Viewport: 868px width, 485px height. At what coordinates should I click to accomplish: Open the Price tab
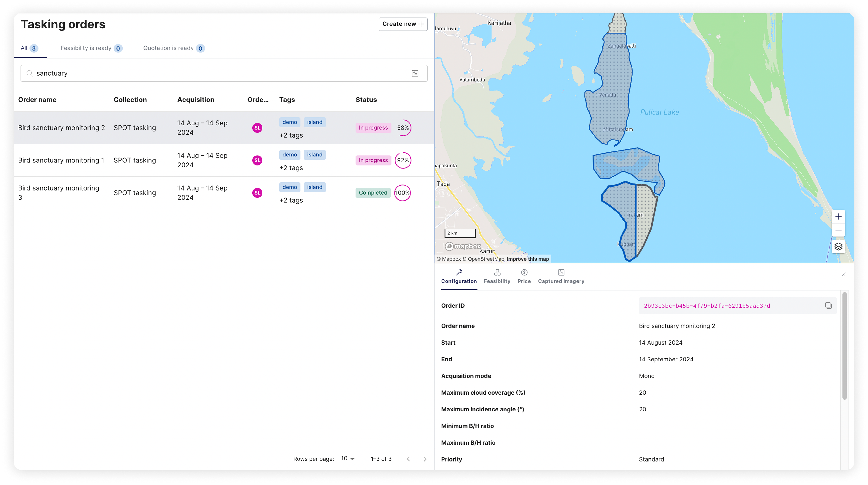[x=524, y=277]
